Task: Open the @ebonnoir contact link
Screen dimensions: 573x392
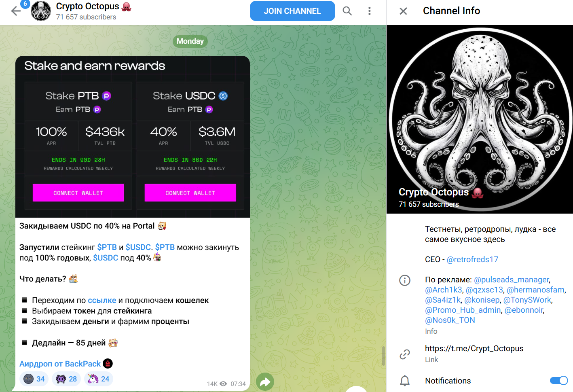Action: pyautogui.click(x=524, y=310)
